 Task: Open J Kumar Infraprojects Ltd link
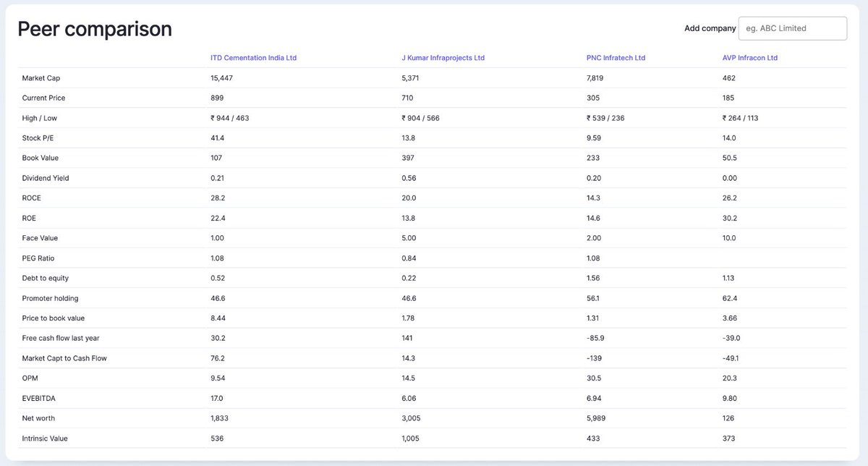443,58
